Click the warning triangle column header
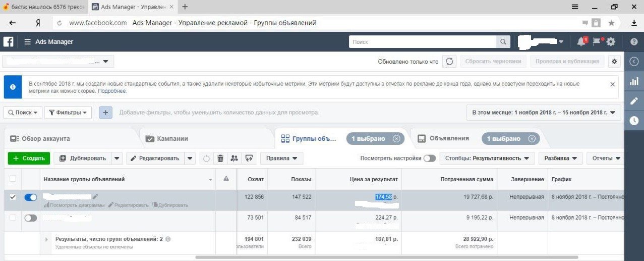The image size is (644, 261). coord(226,179)
